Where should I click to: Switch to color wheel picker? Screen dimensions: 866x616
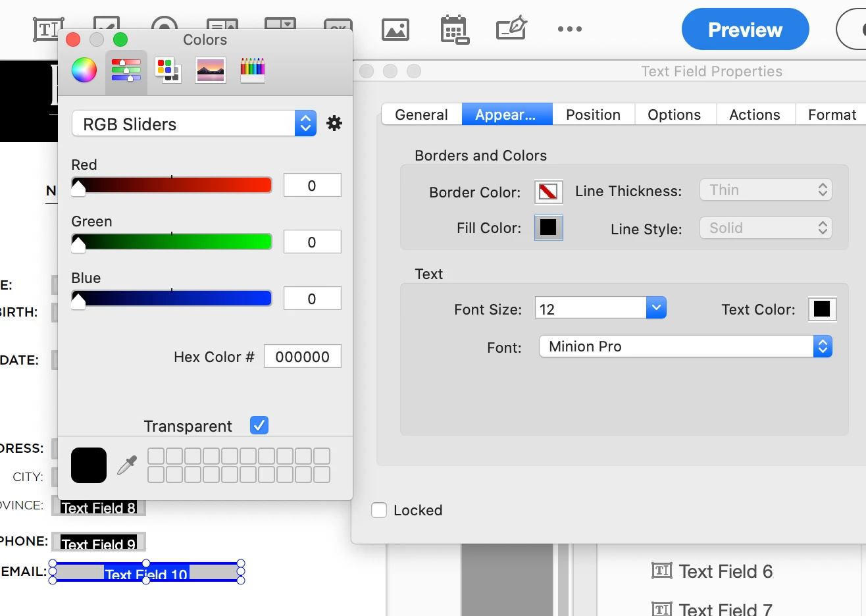pos(84,70)
